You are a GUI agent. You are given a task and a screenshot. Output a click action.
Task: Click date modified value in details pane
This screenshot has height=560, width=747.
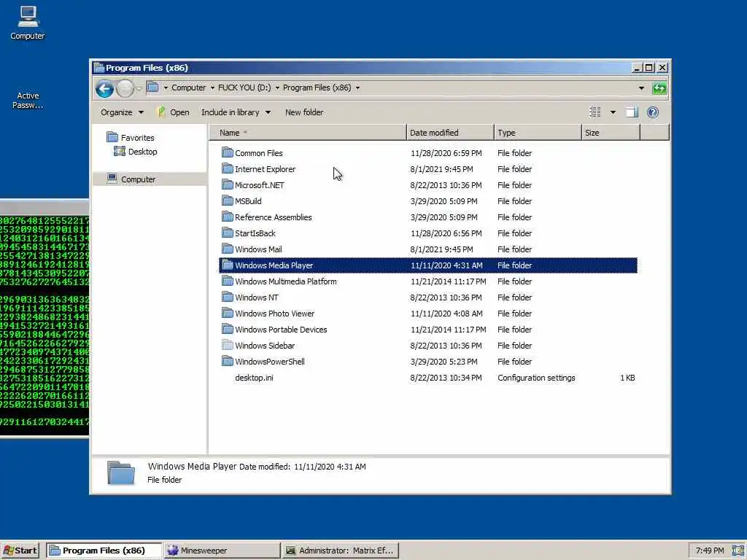click(330, 467)
